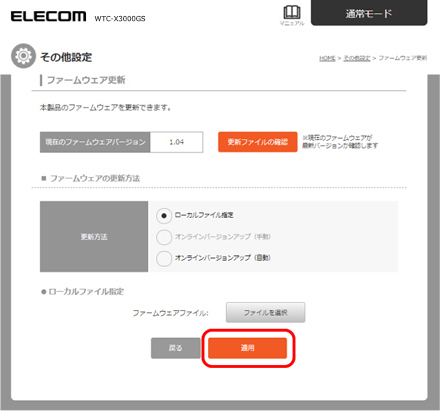440x411 pixels.
Task: Select ローカルファイル指定 radio button
Action: tap(164, 216)
